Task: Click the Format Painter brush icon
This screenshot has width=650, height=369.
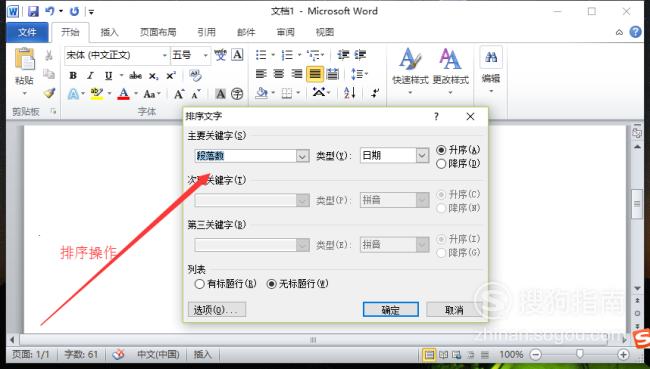Action: pos(49,92)
